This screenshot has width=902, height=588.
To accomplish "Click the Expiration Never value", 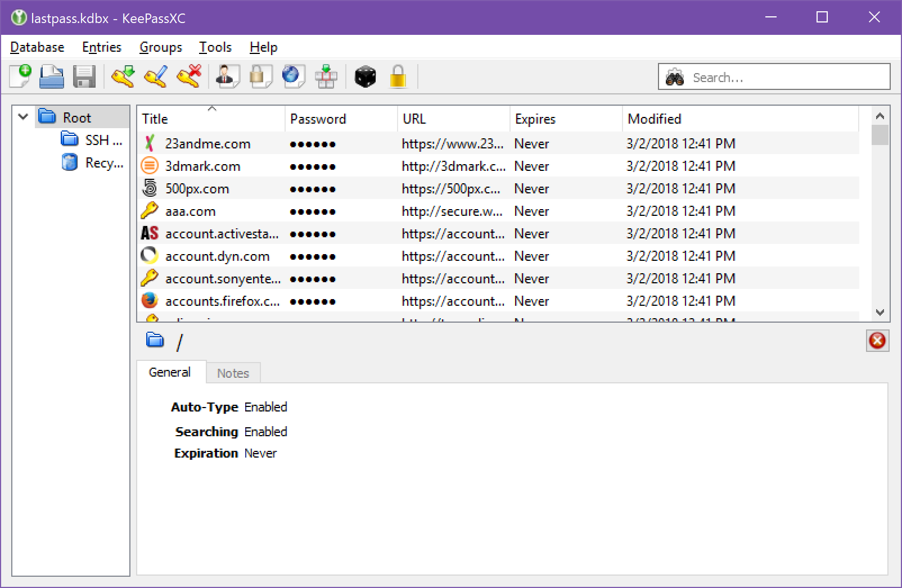I will tap(260, 453).
